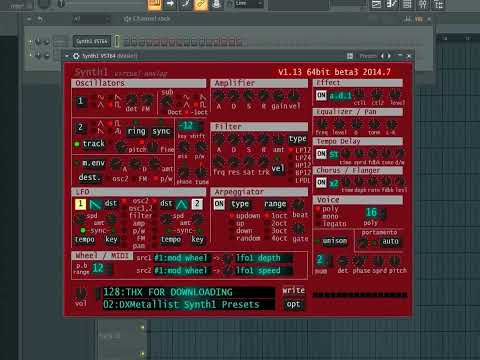
Task: Toggle the oscillator 2 track button
Action: click(94, 144)
